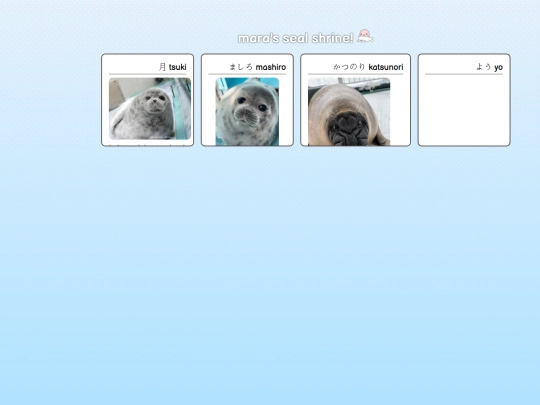Open the tsuki seal photo
The image size is (540, 405).
pyautogui.click(x=150, y=109)
